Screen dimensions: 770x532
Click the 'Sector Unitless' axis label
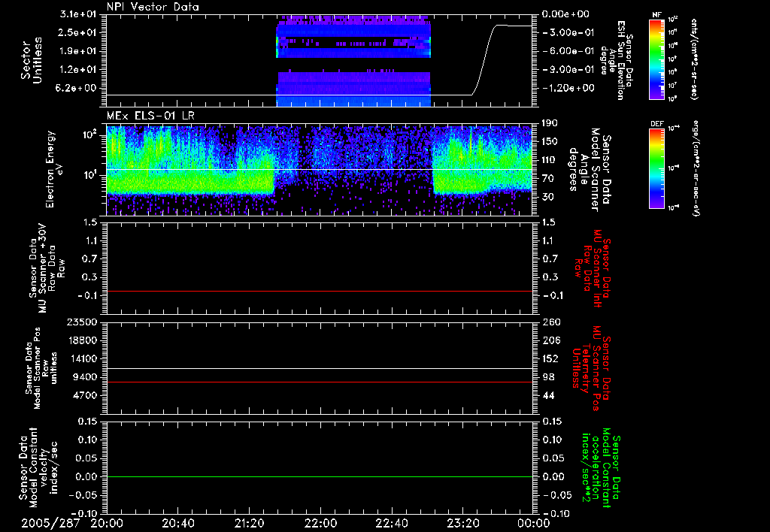[x=32, y=60]
